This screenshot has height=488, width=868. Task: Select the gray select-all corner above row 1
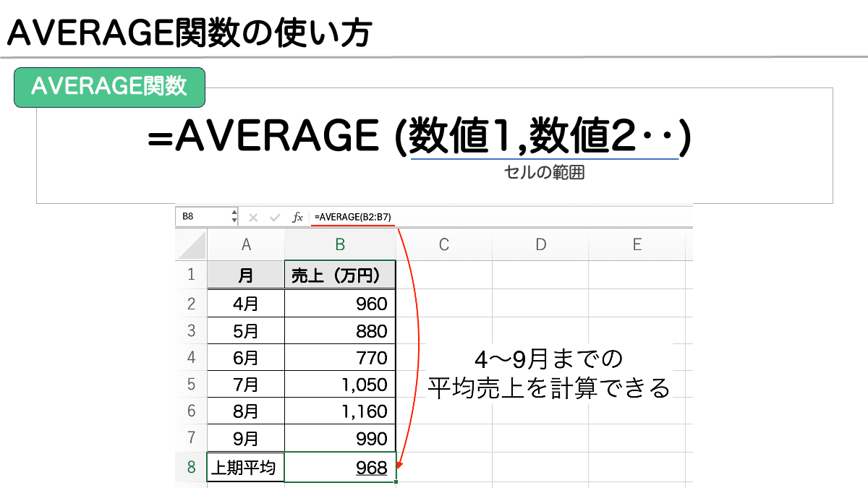pos(190,244)
